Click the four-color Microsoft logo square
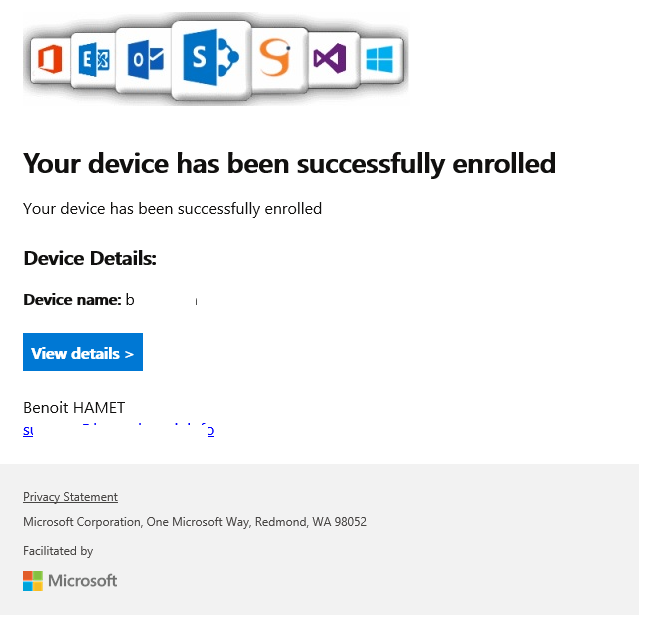This screenshot has height=628, width=647. [x=33, y=581]
